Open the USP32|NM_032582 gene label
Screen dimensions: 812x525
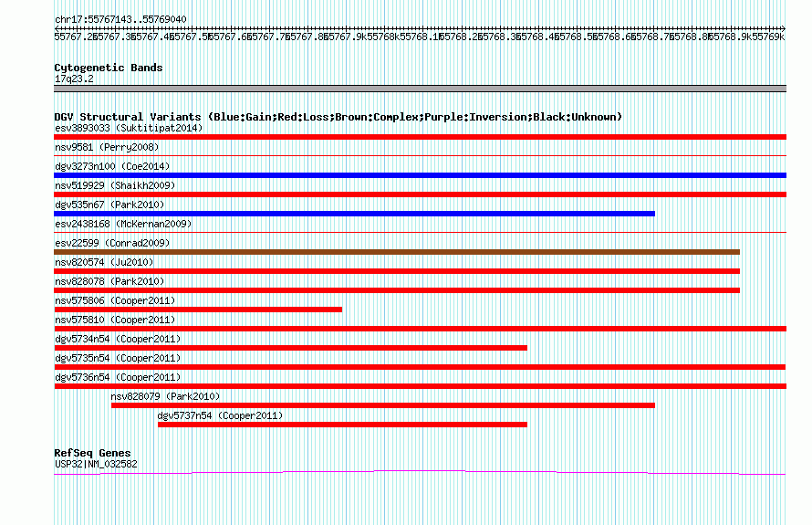tap(96, 464)
